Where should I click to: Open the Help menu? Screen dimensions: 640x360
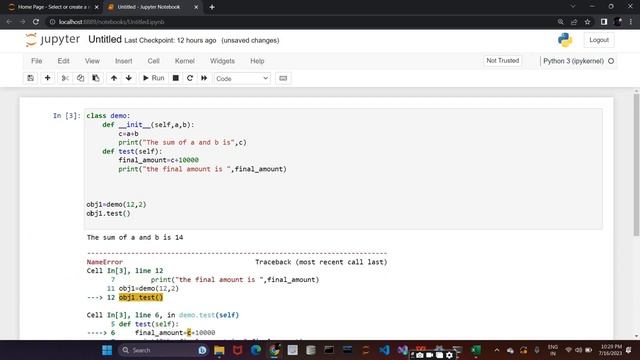257,61
